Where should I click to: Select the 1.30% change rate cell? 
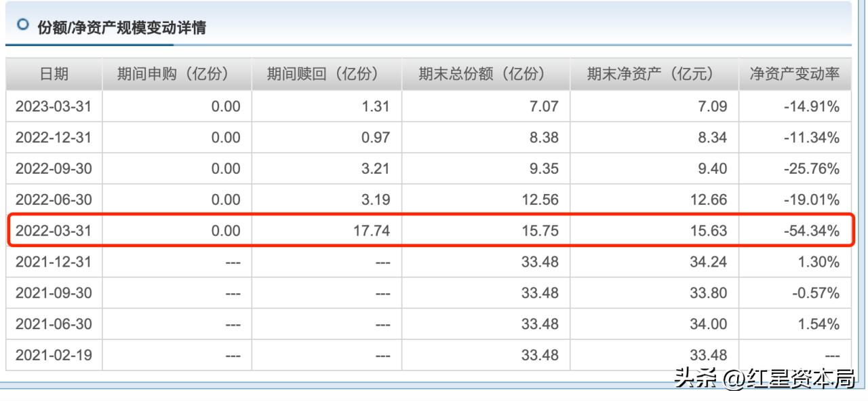[817, 261]
